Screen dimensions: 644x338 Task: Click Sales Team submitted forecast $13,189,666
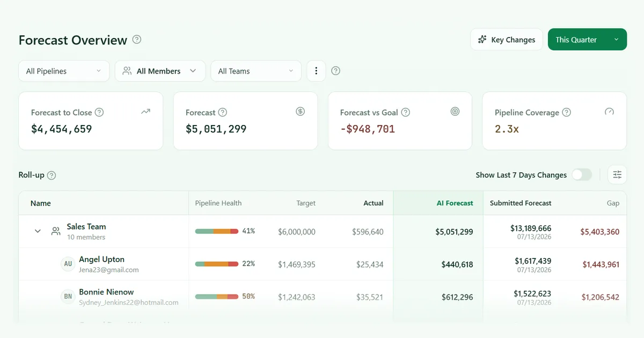(x=531, y=229)
